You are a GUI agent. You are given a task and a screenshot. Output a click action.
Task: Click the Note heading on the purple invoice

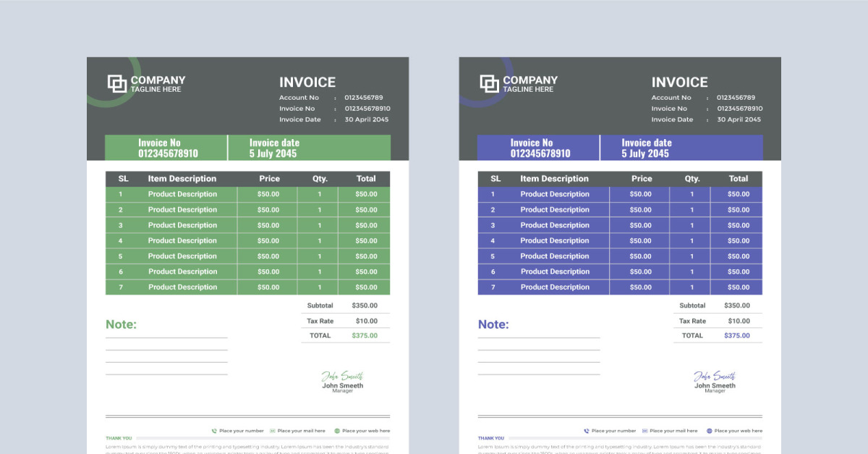pos(493,324)
